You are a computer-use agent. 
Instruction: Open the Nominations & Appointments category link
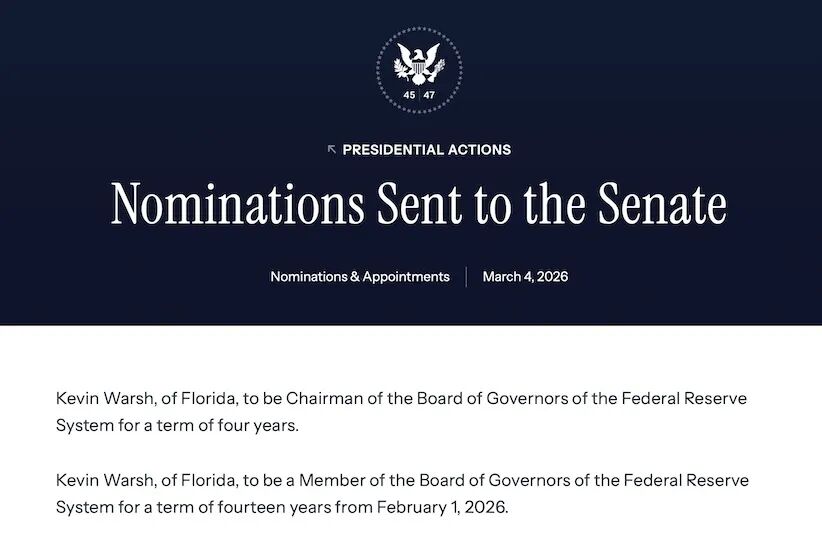(360, 276)
